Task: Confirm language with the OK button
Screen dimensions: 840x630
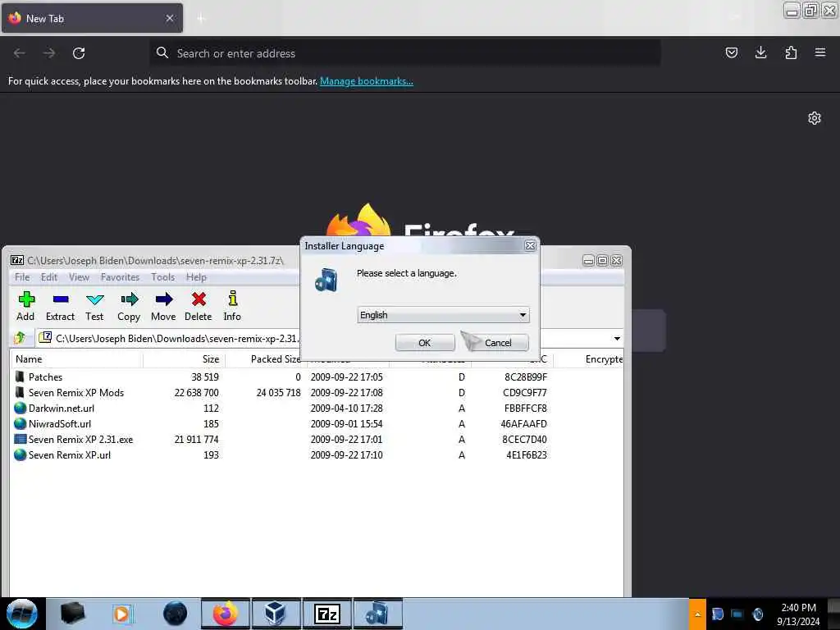Action: [x=425, y=343]
